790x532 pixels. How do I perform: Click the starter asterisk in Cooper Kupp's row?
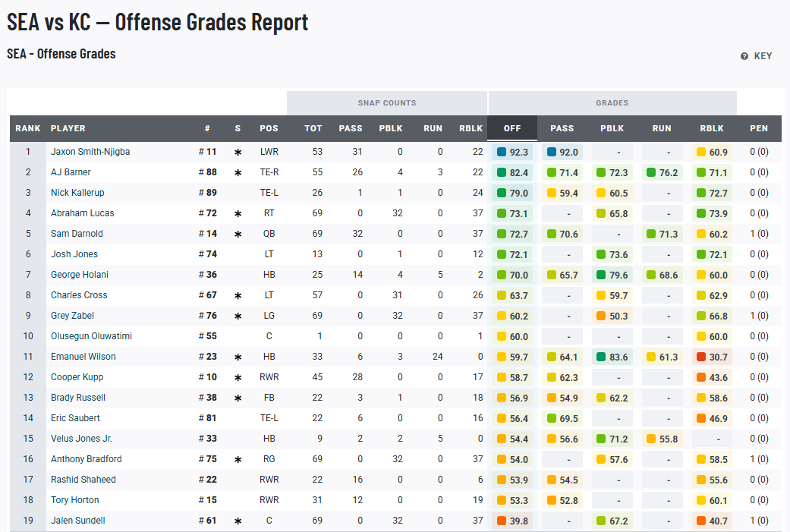click(x=238, y=378)
